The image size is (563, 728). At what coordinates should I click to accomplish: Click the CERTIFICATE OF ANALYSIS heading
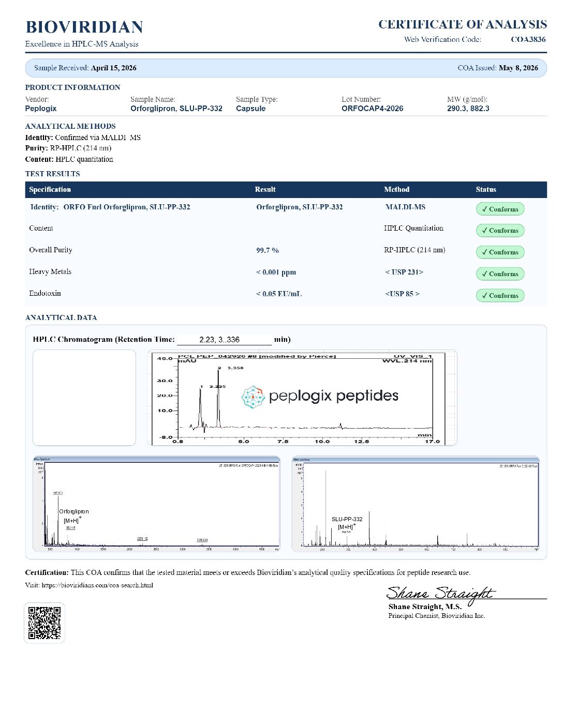point(463,24)
